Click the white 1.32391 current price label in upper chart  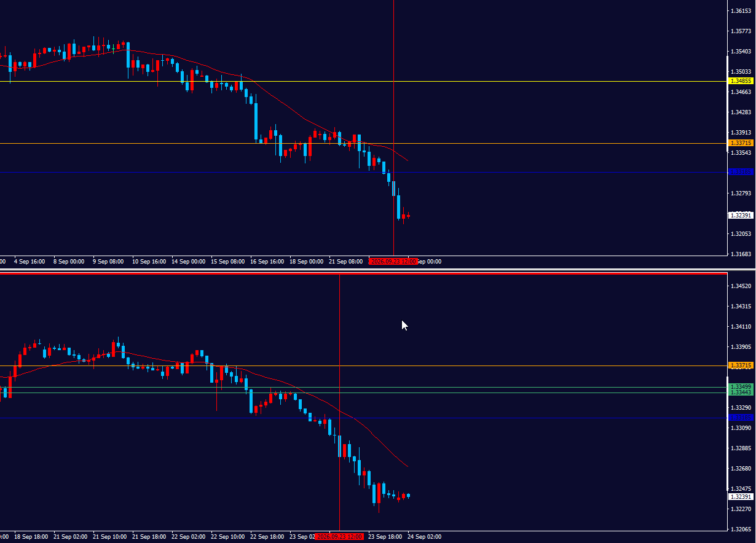(x=741, y=215)
